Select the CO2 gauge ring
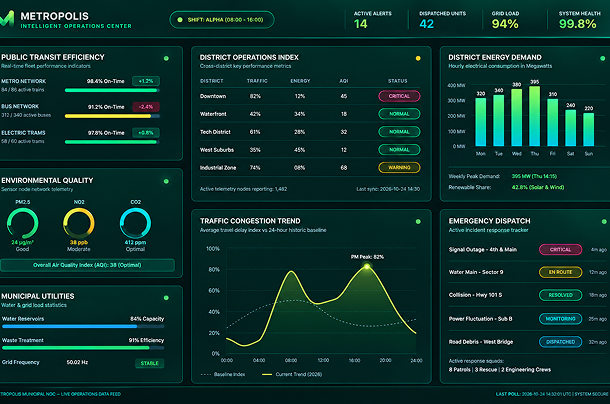Viewport: 610px width, 404px height. tap(135, 223)
